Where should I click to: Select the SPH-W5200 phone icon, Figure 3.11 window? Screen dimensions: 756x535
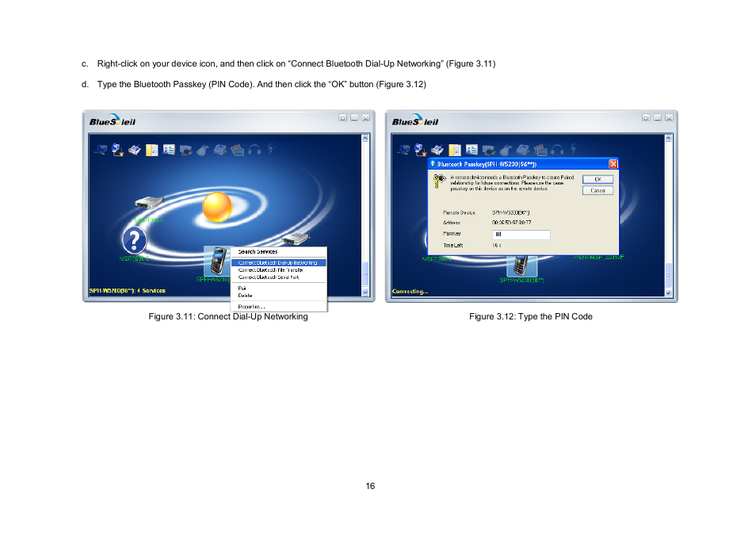pyautogui.click(x=218, y=261)
